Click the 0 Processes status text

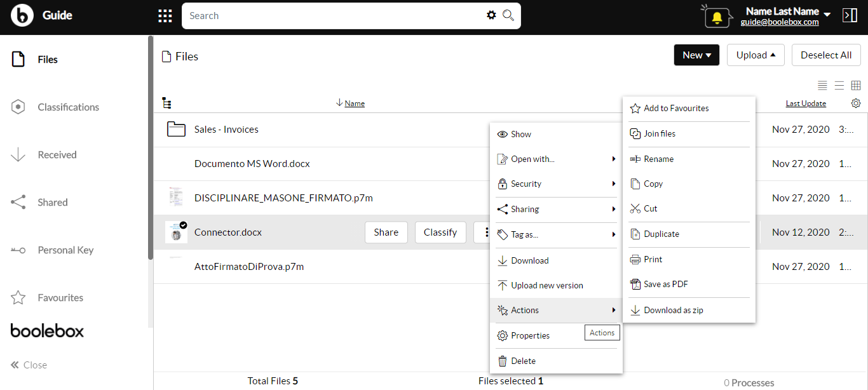pyautogui.click(x=749, y=382)
